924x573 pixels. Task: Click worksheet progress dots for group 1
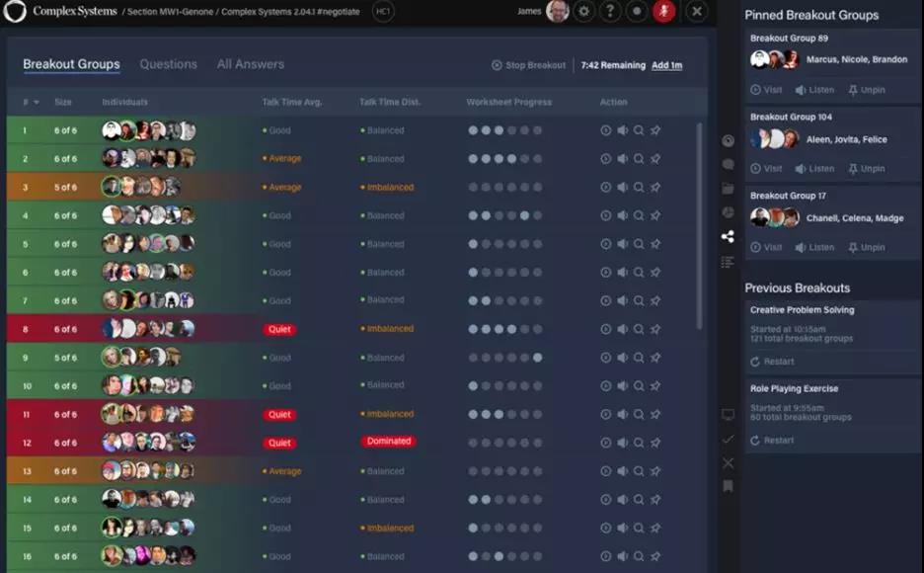(505, 130)
